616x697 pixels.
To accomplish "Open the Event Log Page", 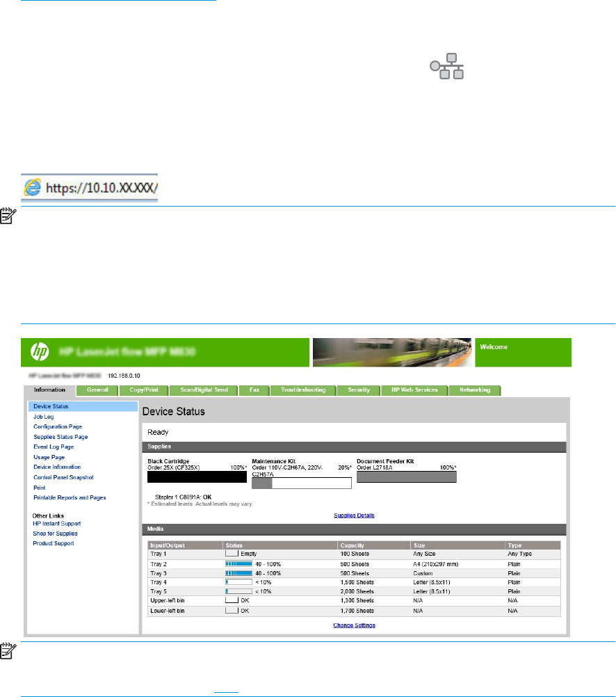I will [54, 447].
